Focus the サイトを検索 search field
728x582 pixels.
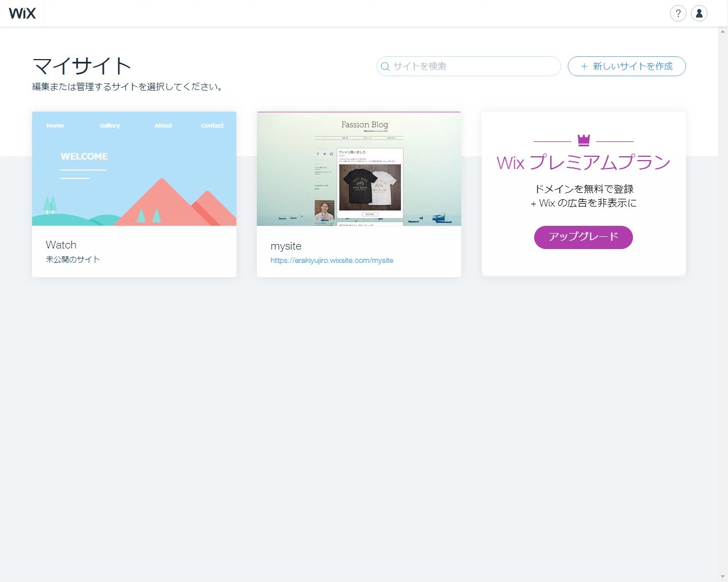468,66
